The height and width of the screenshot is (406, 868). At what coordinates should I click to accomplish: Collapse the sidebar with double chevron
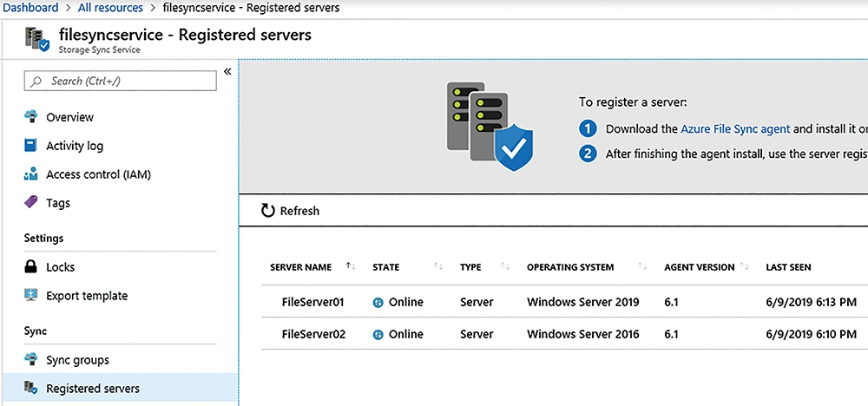[x=227, y=71]
